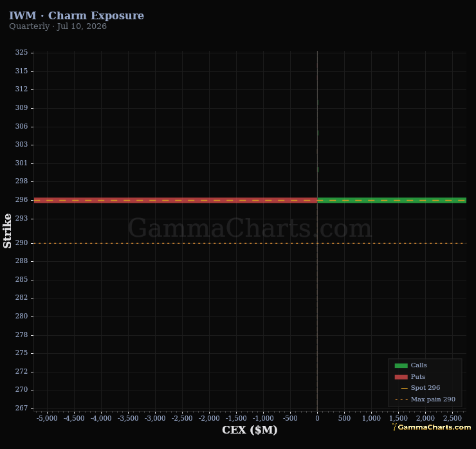Click the 325 strike axis label
476x449 pixels.
[21, 52]
